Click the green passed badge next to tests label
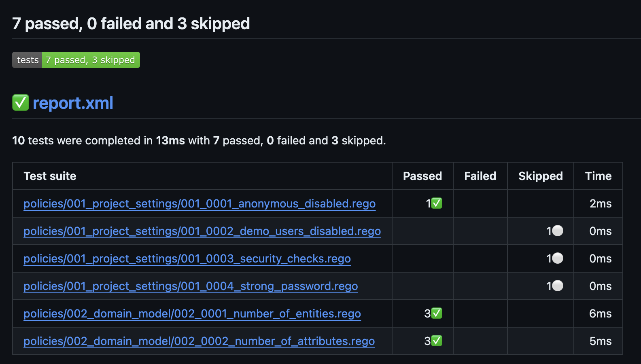 90,59
